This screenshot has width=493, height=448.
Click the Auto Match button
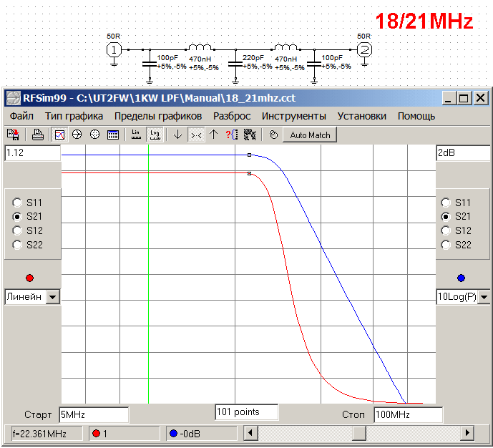click(x=310, y=135)
